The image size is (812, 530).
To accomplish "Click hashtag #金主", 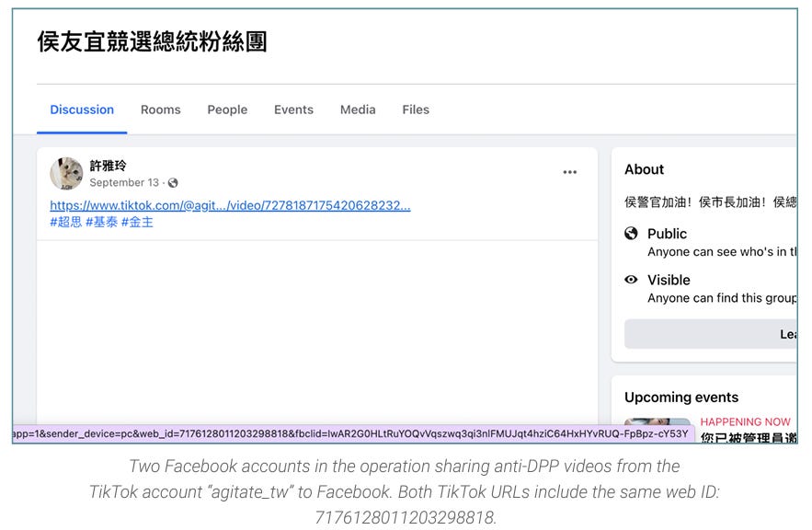I will point(137,223).
